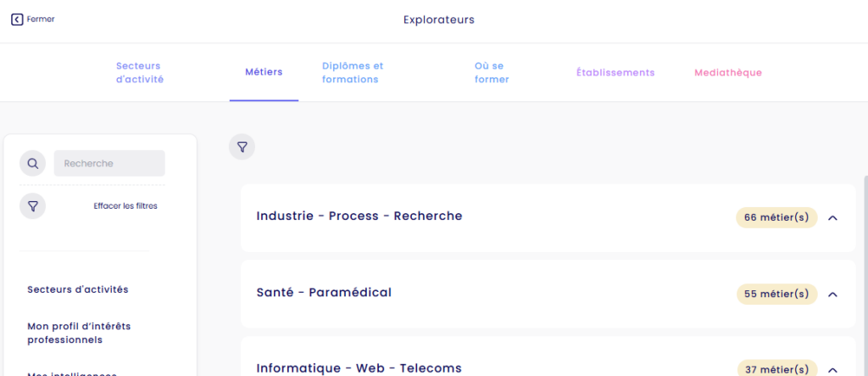The height and width of the screenshot is (376, 868).
Task: Collapse the Santé - Paramédical section chevron
Action: tap(832, 295)
